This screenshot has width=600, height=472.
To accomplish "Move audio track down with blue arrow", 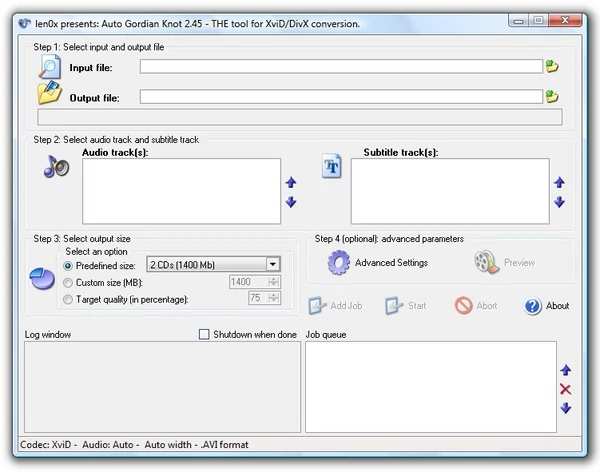I will 291,202.
